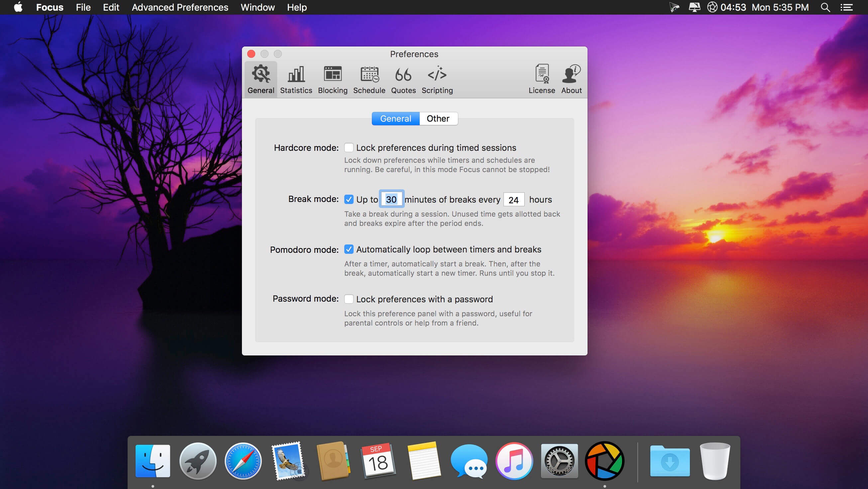Screen dimensions: 868x489
Task: Open the Statistics preferences pane
Action: (296, 79)
